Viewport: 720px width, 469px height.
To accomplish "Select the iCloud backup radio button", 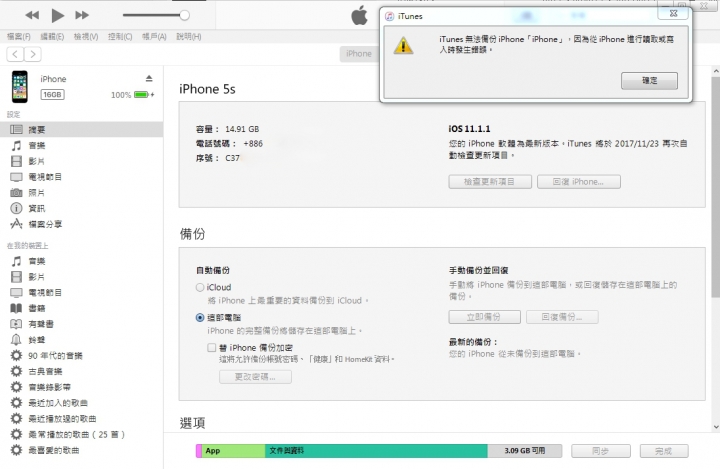I will pos(200,288).
